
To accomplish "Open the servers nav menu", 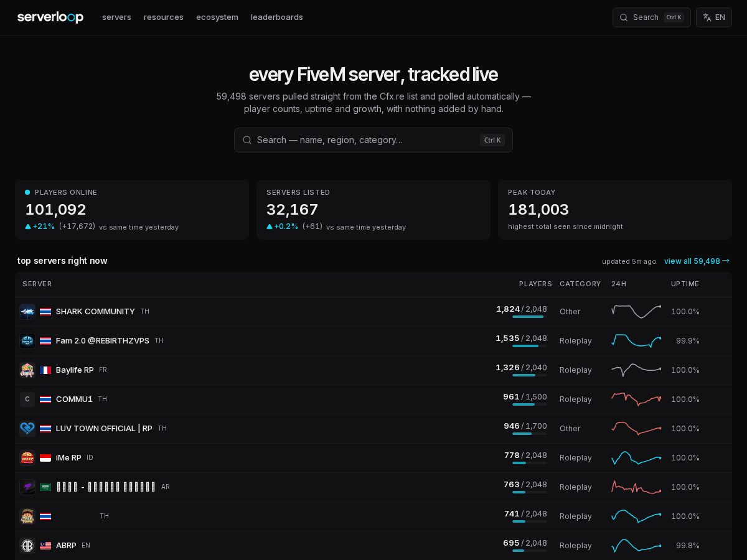I will pyautogui.click(x=116, y=17).
